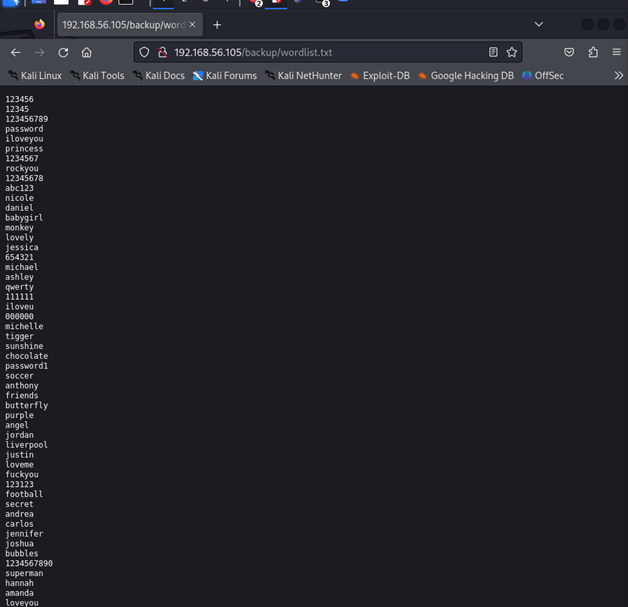628x607 pixels.
Task: Close the wordlist tab
Action: pos(193,24)
